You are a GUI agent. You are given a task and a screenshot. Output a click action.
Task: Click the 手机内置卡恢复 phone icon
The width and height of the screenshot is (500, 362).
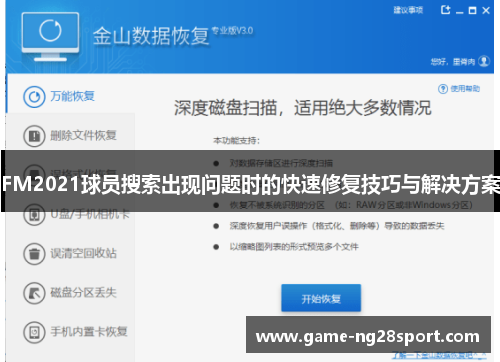pyautogui.click(x=34, y=332)
